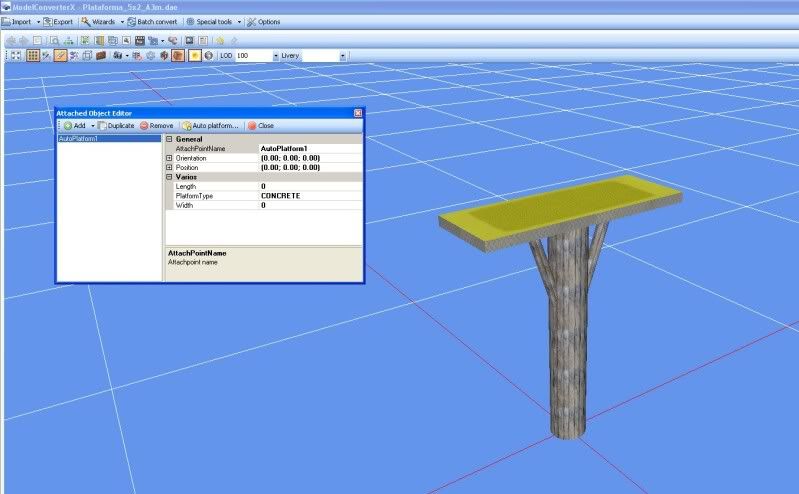The height and width of the screenshot is (494, 799).
Task: Open Batch convert tool
Action: click(x=150, y=21)
